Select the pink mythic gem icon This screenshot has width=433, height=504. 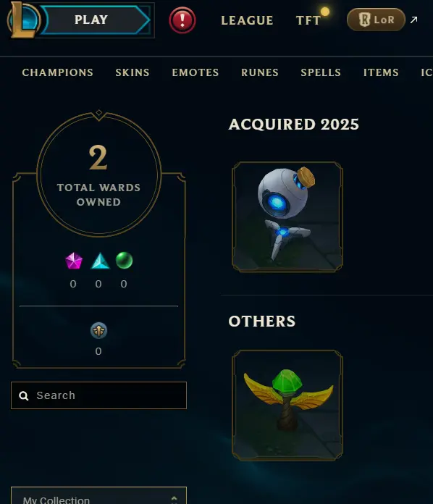[74, 261]
